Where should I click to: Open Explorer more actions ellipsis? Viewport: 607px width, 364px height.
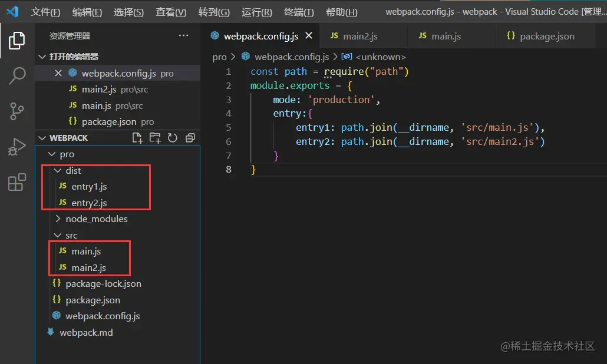click(183, 35)
